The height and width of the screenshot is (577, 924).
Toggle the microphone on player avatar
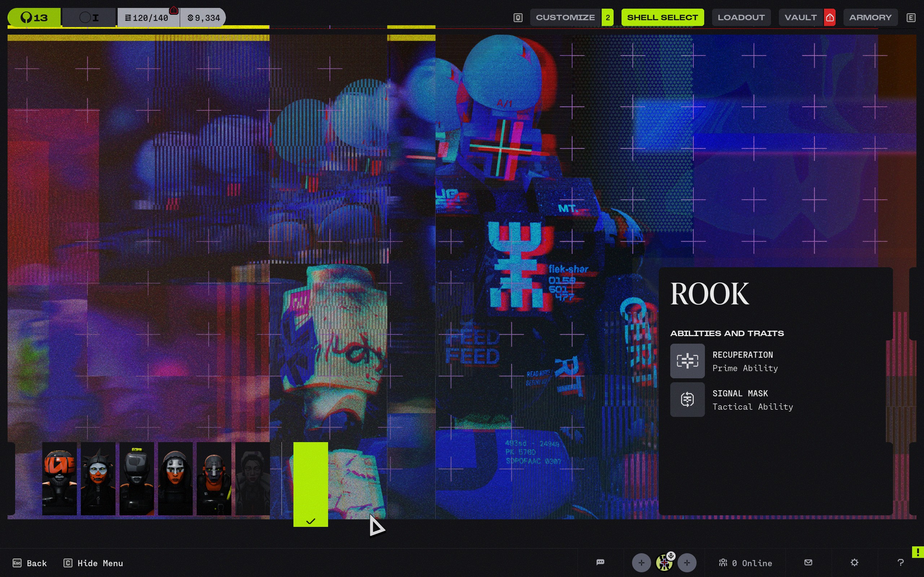[x=671, y=556]
